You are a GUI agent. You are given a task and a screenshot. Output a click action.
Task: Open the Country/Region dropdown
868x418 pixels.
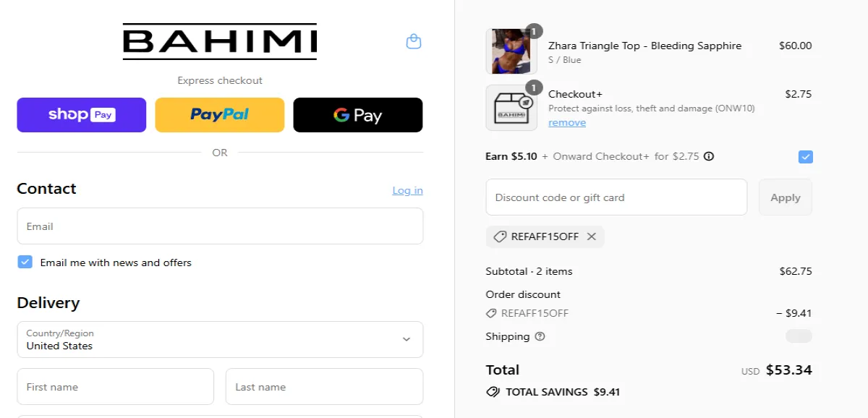[220, 339]
